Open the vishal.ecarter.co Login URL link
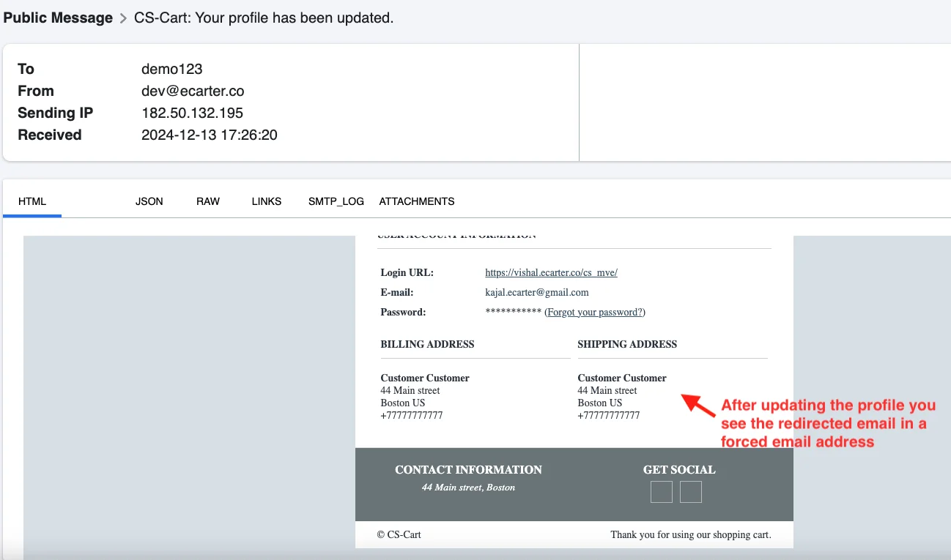Viewport: 951px width, 560px height. pyautogui.click(x=551, y=273)
